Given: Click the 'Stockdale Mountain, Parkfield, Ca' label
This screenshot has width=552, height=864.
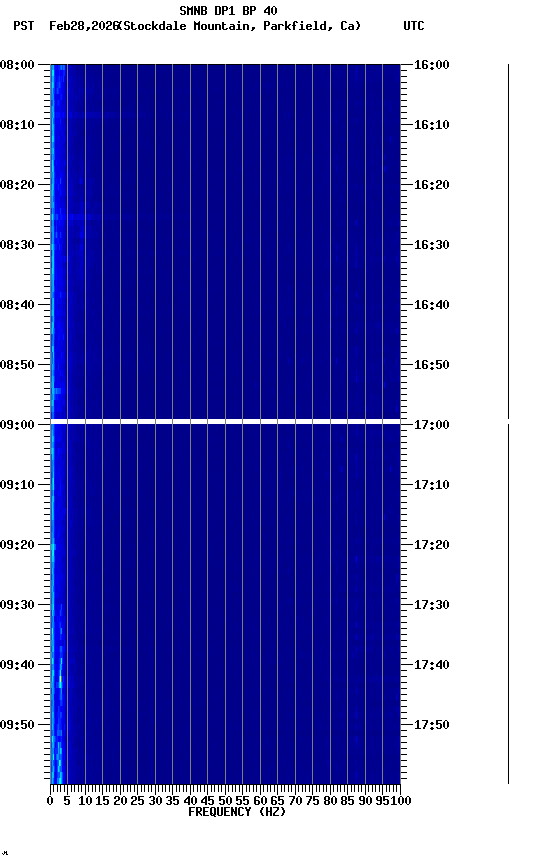Looking at the screenshot, I should [x=241, y=26].
